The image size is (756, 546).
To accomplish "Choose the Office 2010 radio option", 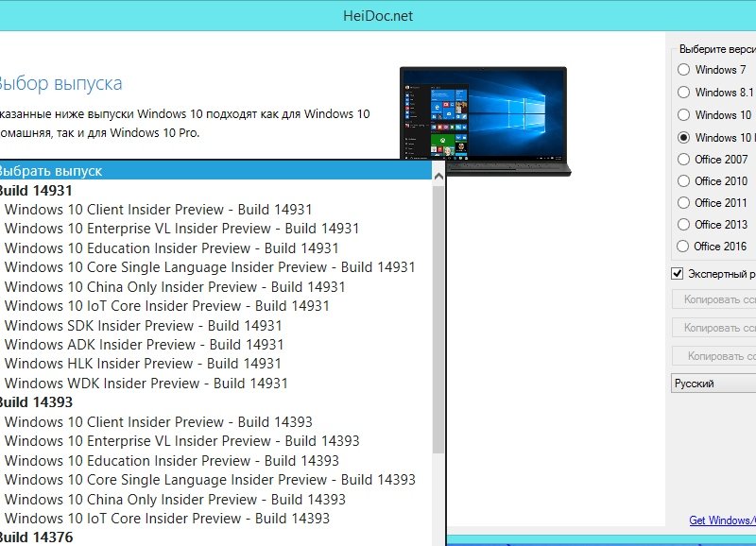I will tap(683, 180).
